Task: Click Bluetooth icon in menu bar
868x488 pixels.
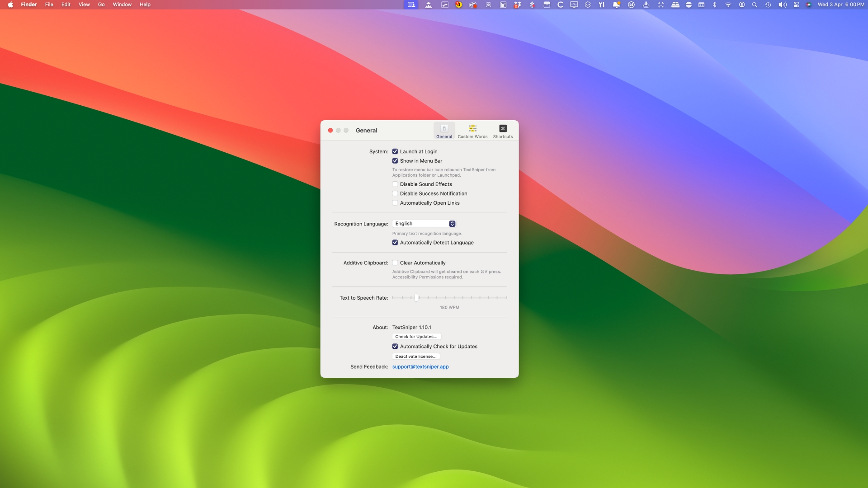Action: click(713, 5)
